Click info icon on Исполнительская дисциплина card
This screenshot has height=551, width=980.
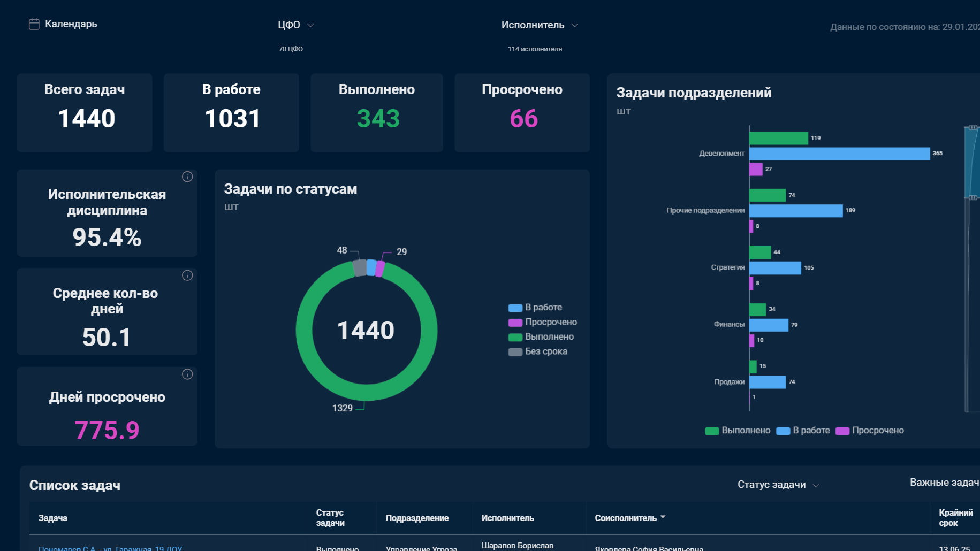tap(187, 177)
